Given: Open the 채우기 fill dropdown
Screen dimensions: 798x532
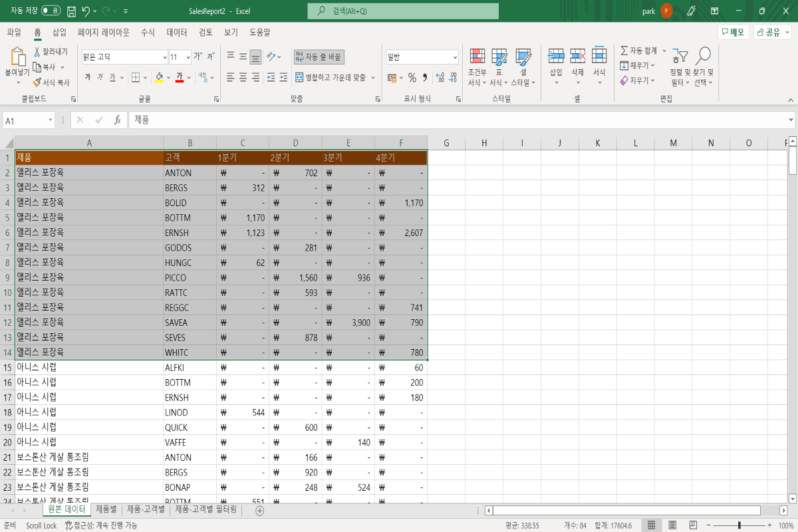Looking at the screenshot, I should pyautogui.click(x=638, y=66).
